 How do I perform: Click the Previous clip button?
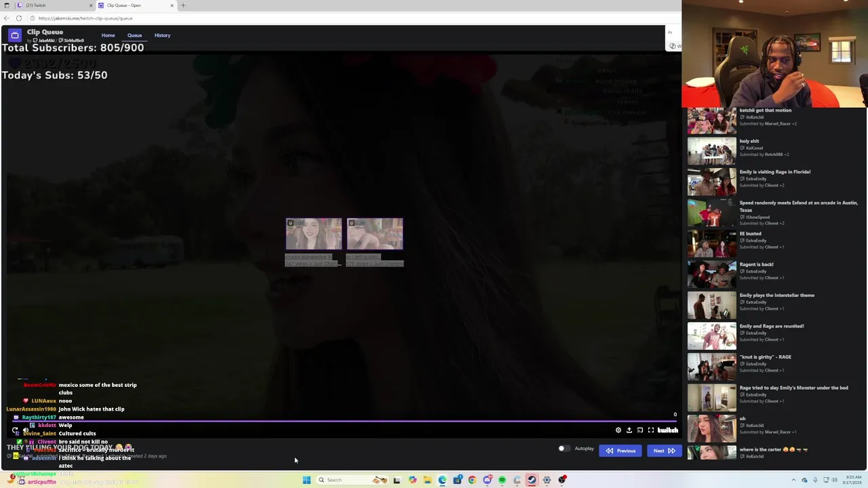620,451
